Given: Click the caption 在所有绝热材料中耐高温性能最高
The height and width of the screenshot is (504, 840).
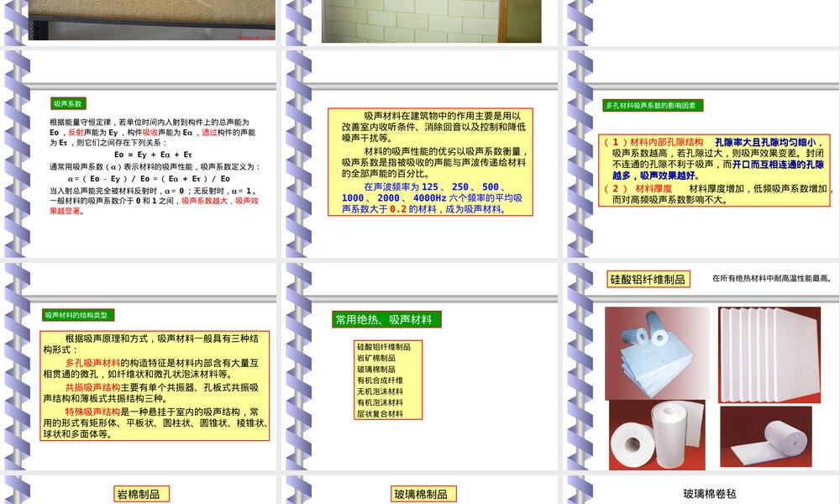Looking at the screenshot, I should click(x=771, y=278).
